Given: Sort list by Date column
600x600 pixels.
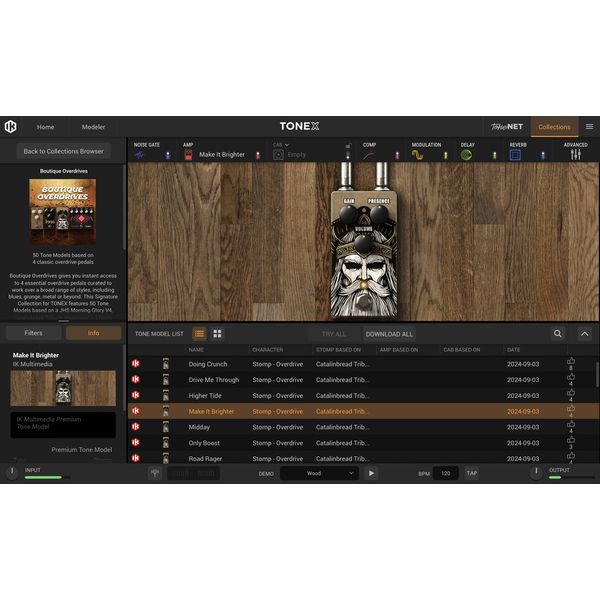Looking at the screenshot, I should click(514, 350).
